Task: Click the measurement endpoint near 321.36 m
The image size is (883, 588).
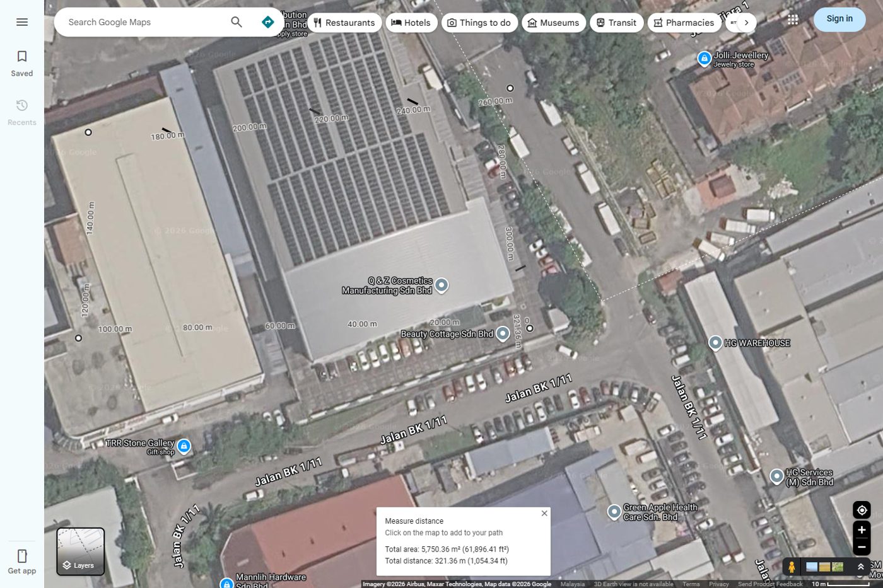Action: tap(530, 328)
